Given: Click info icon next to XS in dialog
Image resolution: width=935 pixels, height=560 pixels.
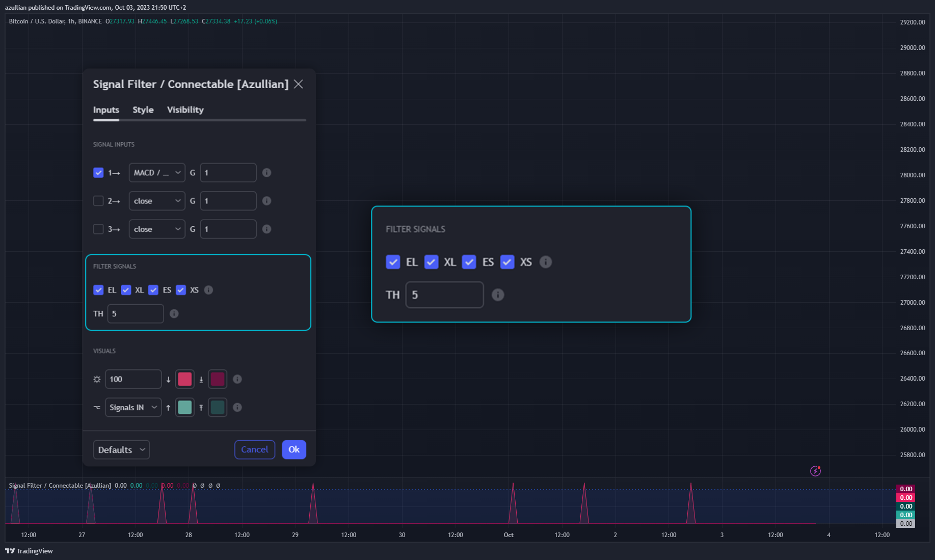Looking at the screenshot, I should tap(208, 290).
